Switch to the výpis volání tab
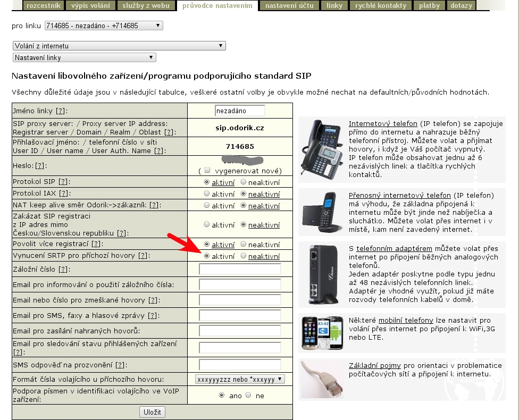Screen dimensions: 519x420 pos(90,5)
